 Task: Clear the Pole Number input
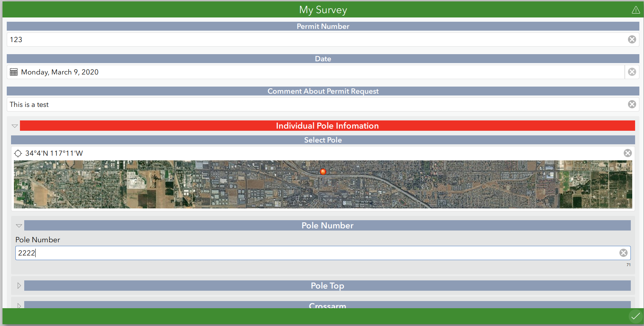(x=623, y=253)
